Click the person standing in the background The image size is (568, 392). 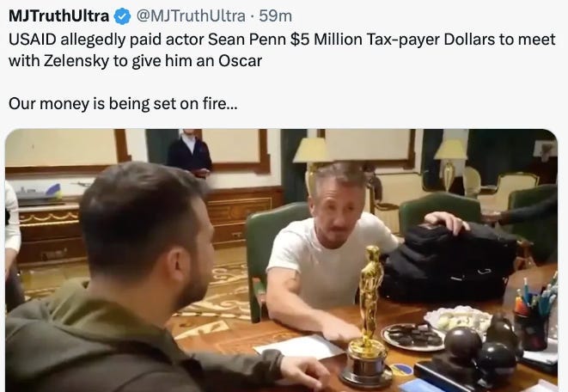tap(190, 154)
